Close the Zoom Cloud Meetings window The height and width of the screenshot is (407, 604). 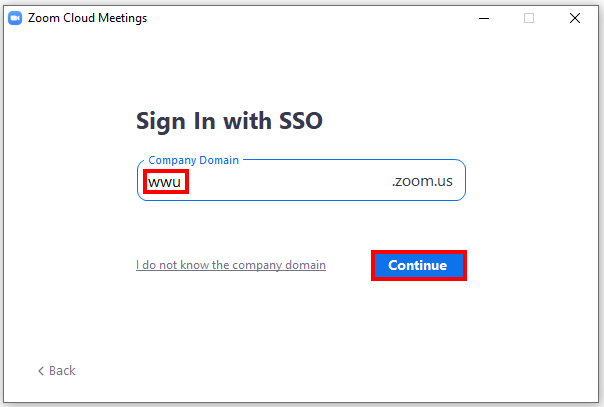pyautogui.click(x=575, y=18)
